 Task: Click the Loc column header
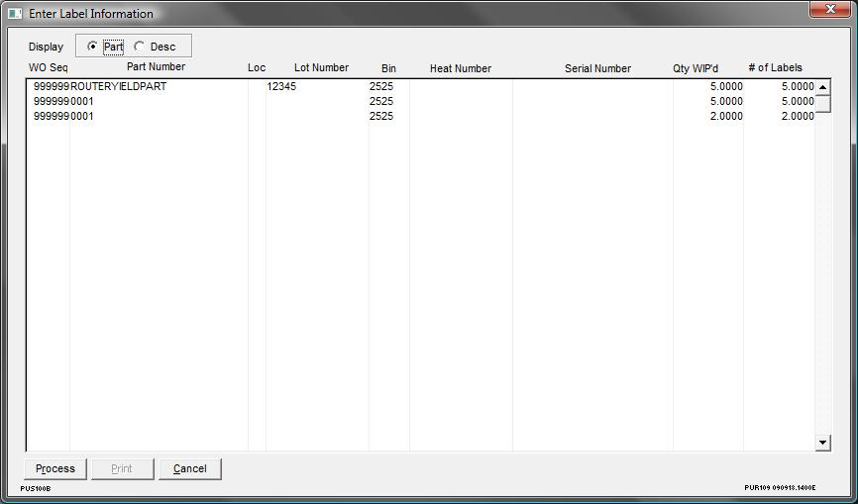click(x=257, y=67)
